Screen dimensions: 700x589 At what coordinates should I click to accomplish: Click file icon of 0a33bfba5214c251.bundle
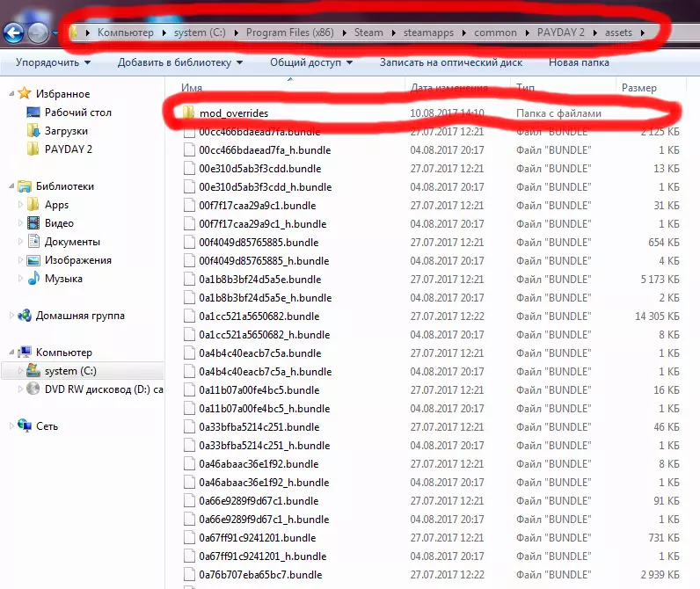pos(189,426)
